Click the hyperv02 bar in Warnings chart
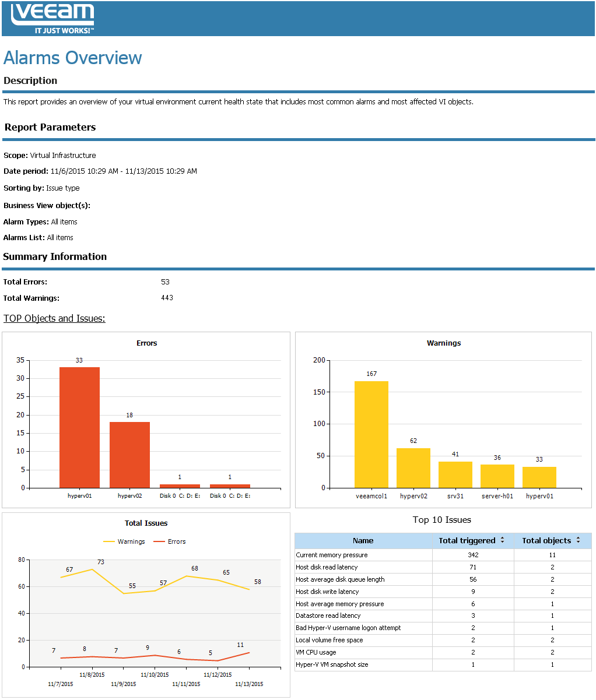This screenshot has height=700, width=596. pos(413,468)
